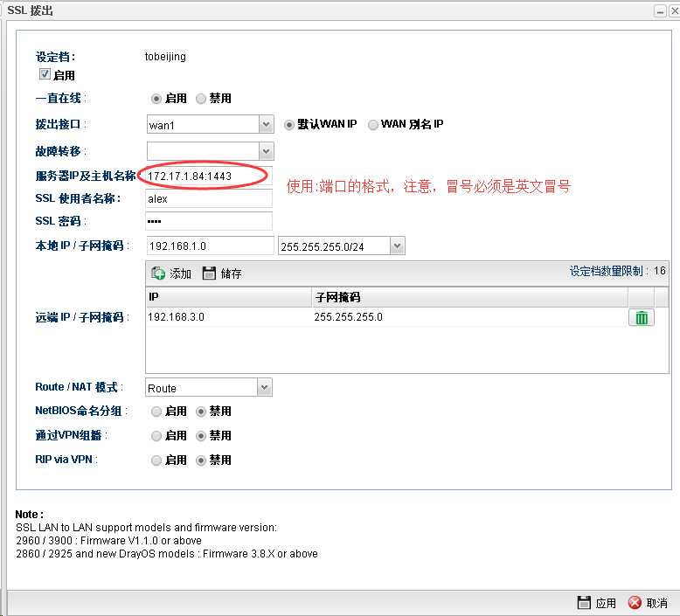The height and width of the screenshot is (616, 680).
Task: Disable 通过VPN组播
Action: 201,436
